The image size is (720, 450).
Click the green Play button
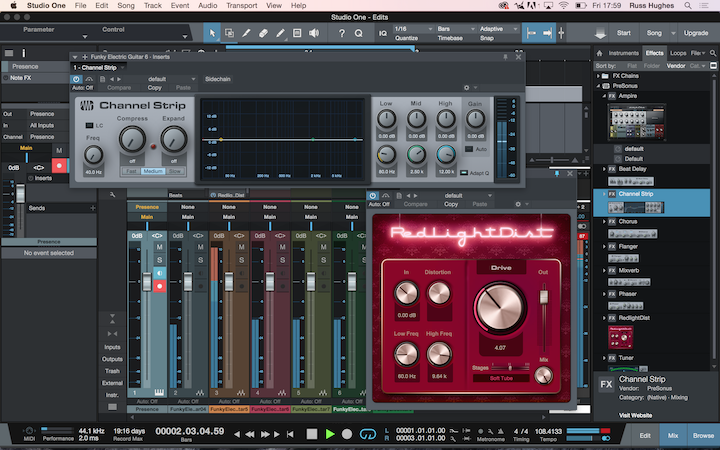[x=330, y=434]
